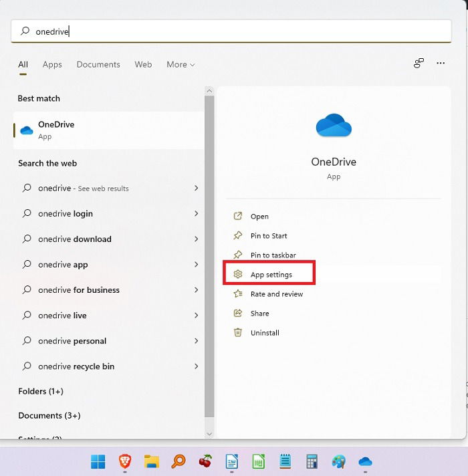Click the magnifier icon in search box
This screenshot has height=476, width=468.
pyautogui.click(x=25, y=31)
